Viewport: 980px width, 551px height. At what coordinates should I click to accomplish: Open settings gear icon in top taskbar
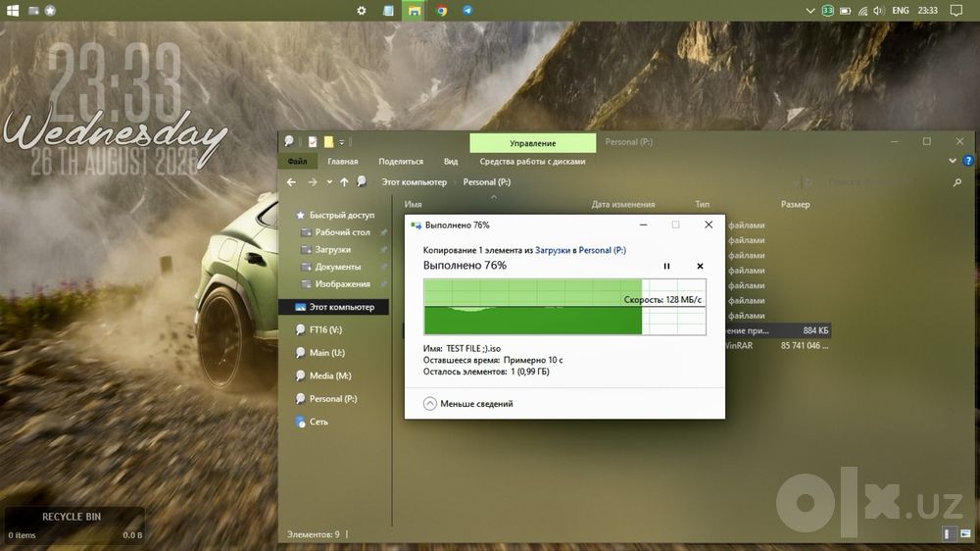(362, 11)
